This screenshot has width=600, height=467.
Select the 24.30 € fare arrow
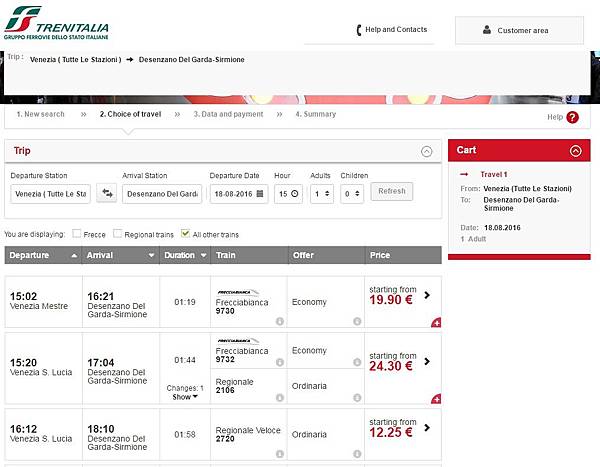pyautogui.click(x=427, y=361)
